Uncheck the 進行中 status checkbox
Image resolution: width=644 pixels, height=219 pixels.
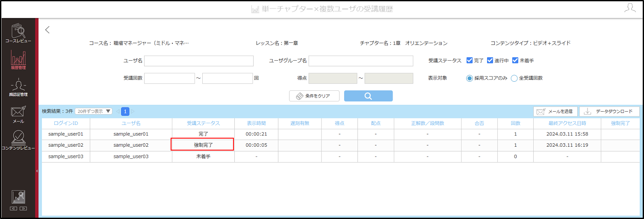tap(490, 60)
